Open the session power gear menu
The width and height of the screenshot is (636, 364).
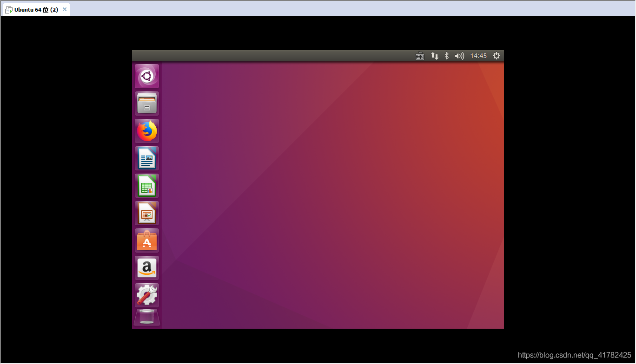pos(497,56)
